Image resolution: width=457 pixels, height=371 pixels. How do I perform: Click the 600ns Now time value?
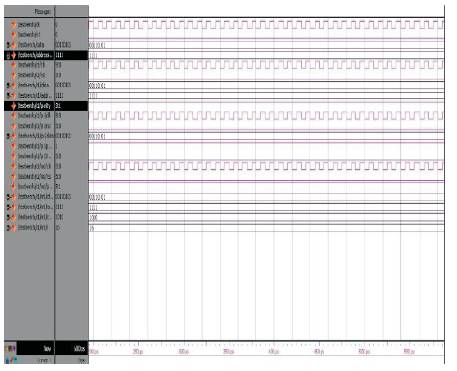80,349
